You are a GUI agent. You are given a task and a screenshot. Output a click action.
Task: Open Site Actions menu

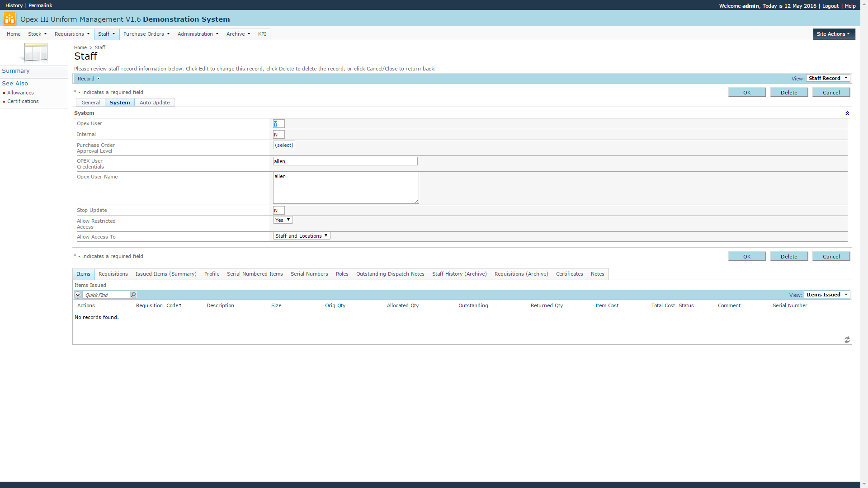[x=833, y=34]
